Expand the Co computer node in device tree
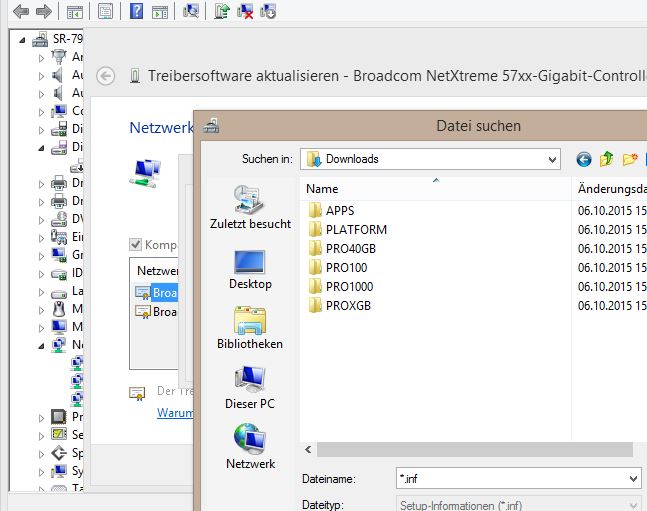 tap(41, 112)
